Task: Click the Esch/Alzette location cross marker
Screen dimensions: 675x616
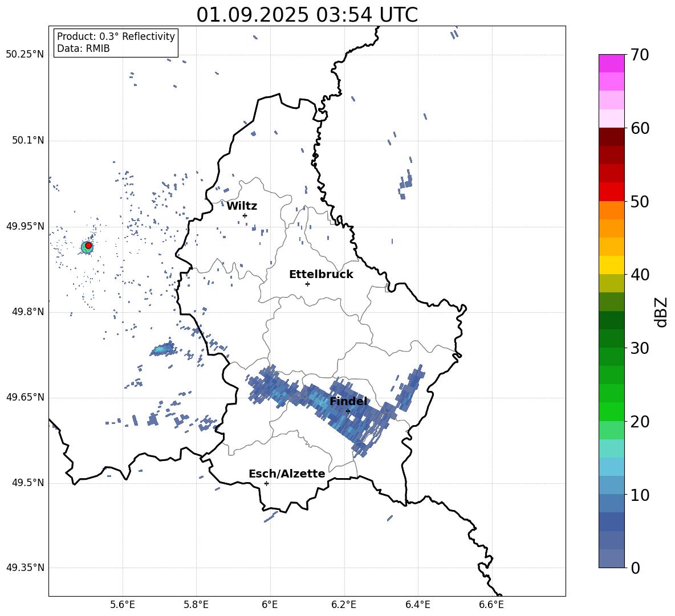Action: coord(266,483)
